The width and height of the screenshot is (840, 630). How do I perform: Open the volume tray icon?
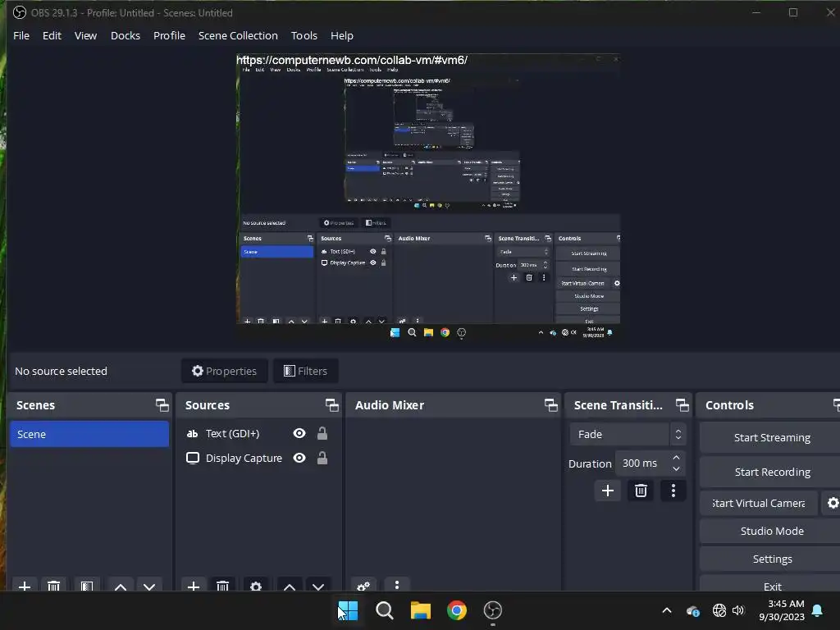pos(738,610)
